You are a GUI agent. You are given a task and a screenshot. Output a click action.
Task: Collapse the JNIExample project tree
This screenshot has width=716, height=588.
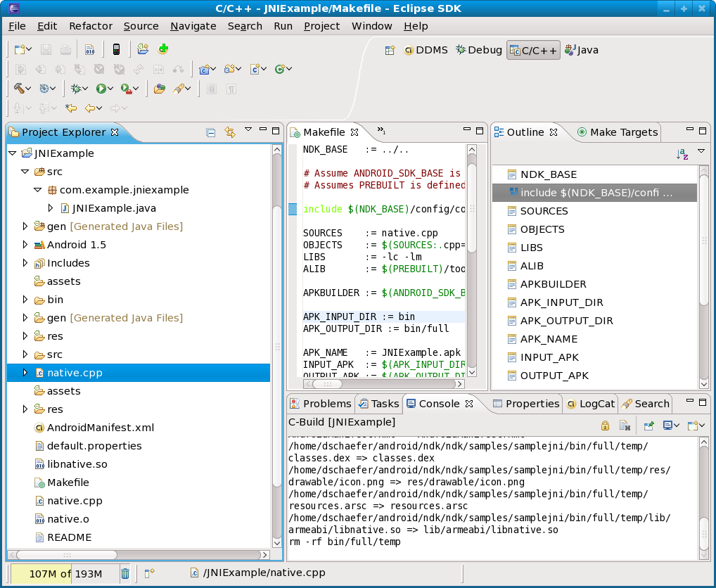(12, 153)
